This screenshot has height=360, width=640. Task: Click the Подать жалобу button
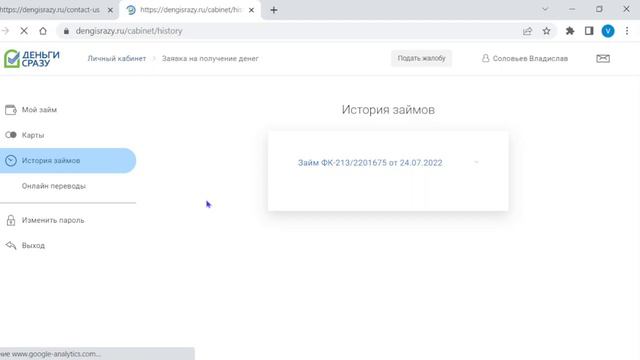click(x=421, y=58)
